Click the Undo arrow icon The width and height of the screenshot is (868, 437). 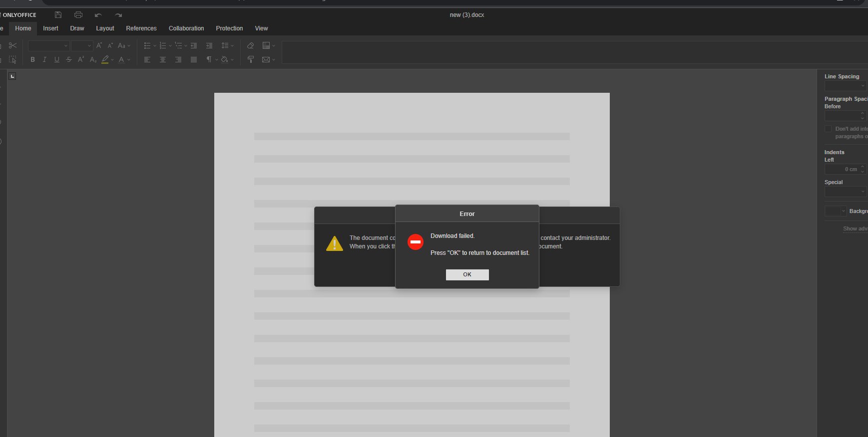98,15
